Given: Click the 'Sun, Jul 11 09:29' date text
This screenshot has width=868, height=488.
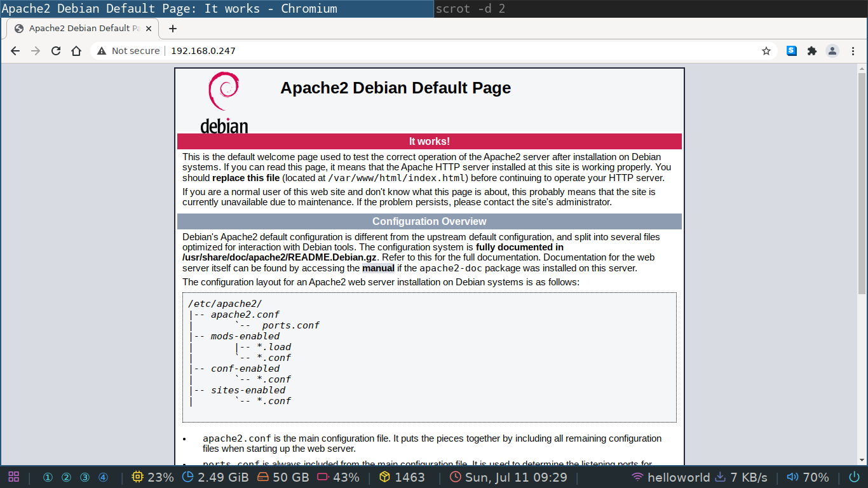Looking at the screenshot, I should tap(516, 477).
